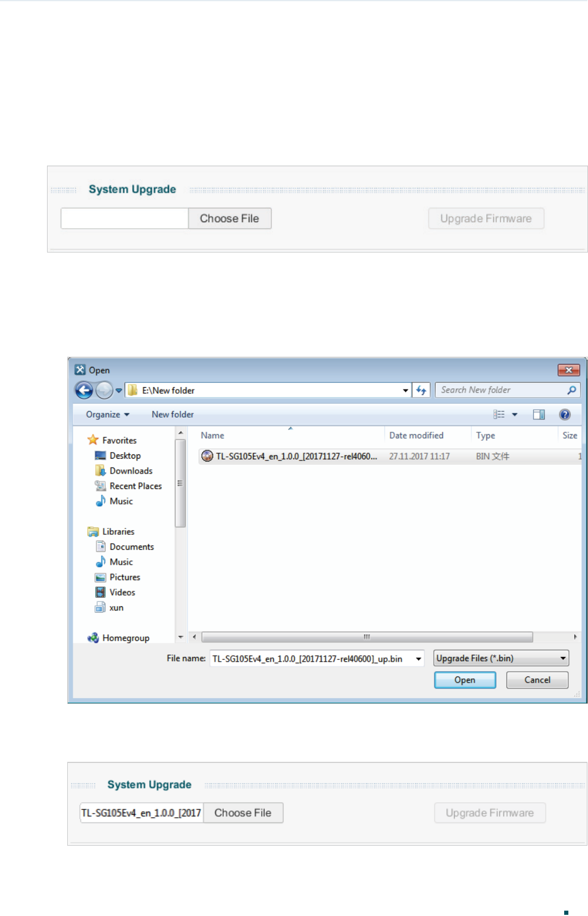This screenshot has height=916, width=588.
Task: Click the Desktop monitor icon
Action: tap(101, 456)
